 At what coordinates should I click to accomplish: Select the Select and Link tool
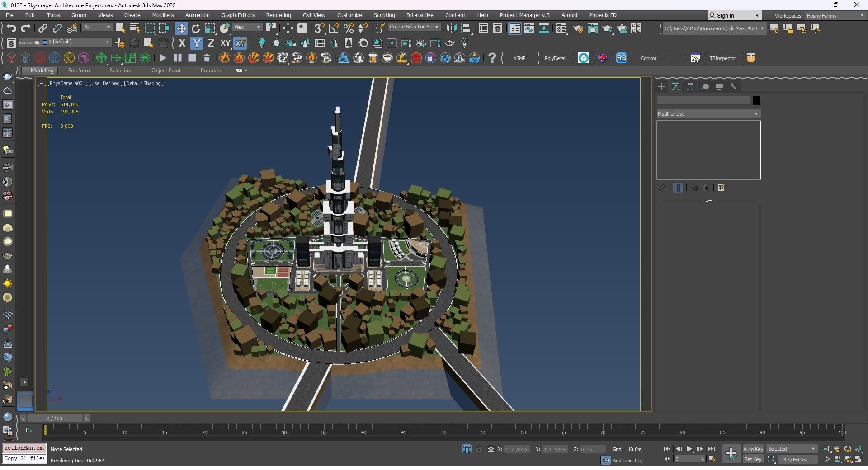coord(42,28)
